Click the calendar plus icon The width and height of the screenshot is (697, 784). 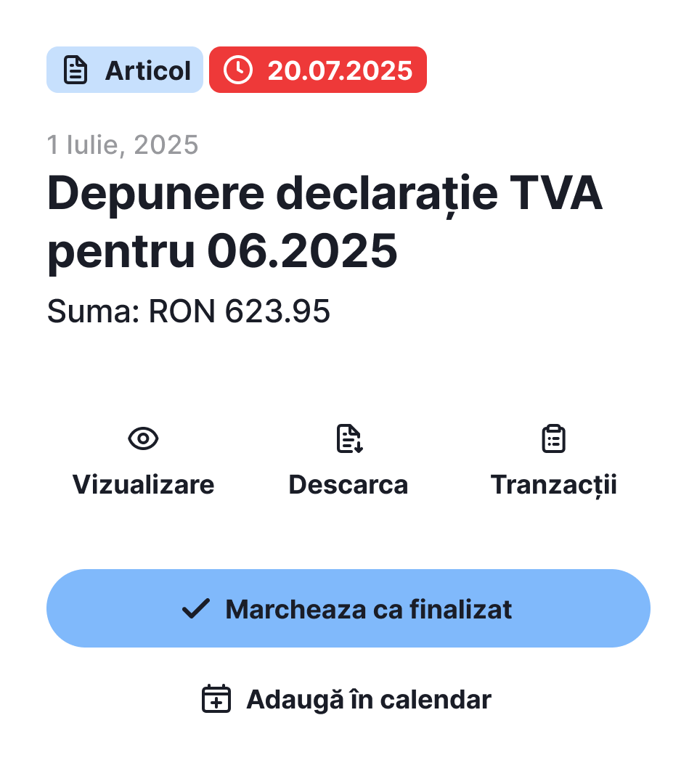216,699
